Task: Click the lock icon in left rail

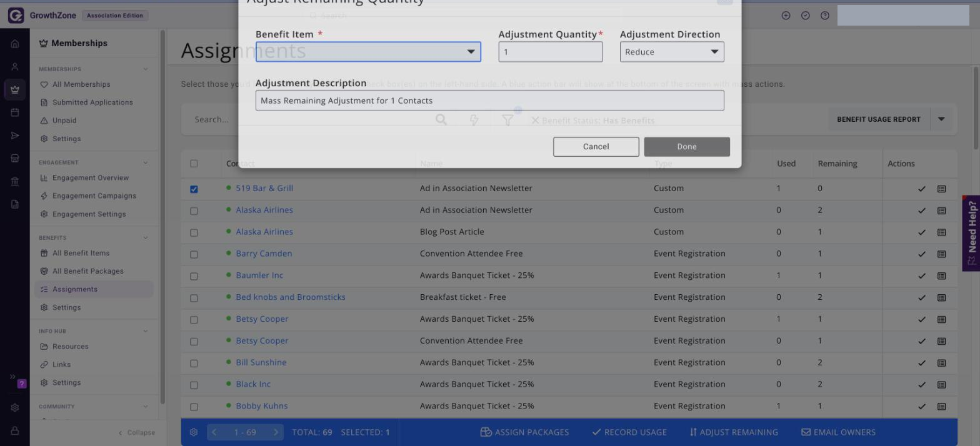Action: pos(15,431)
